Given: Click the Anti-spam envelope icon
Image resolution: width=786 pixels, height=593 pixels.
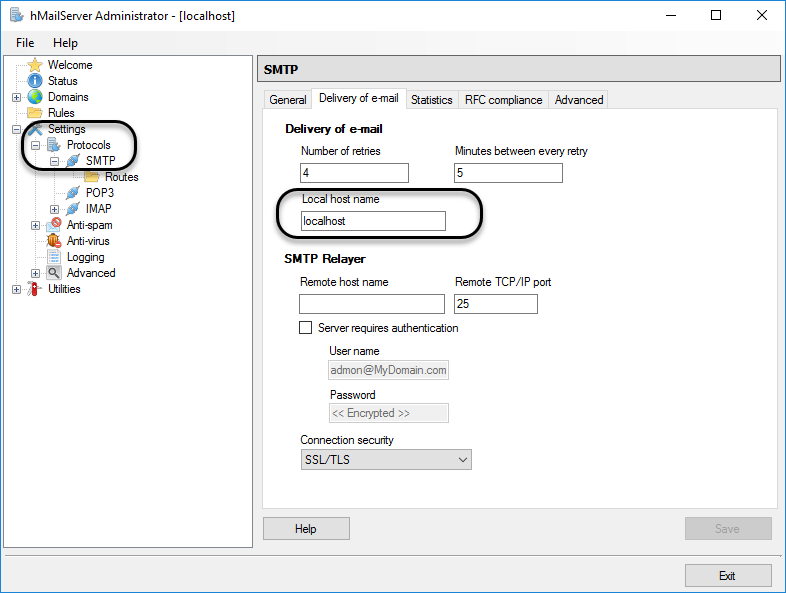Looking at the screenshot, I should tap(54, 225).
